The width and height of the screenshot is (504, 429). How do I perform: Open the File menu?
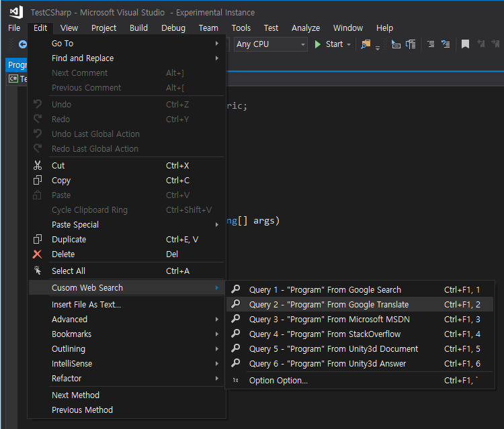tap(14, 28)
